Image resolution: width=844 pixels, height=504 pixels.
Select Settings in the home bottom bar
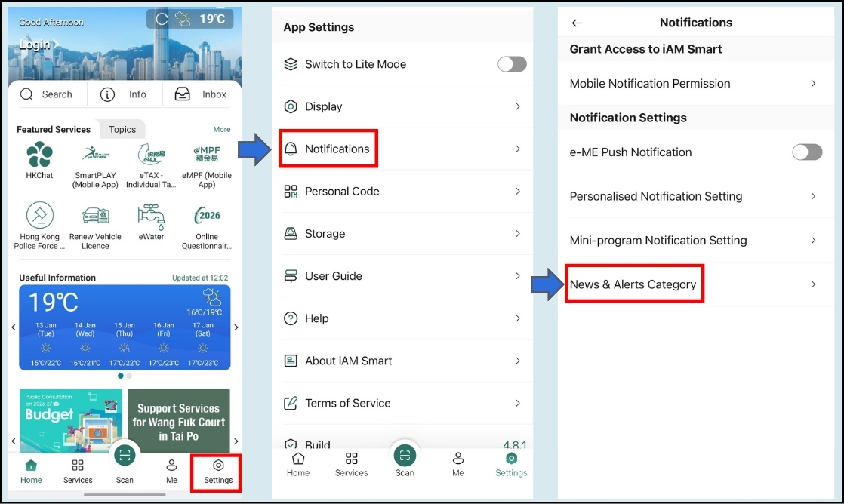coord(217,472)
